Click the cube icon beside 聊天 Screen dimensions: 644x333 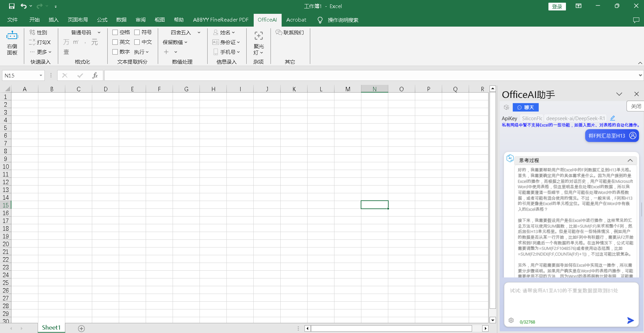pos(506,107)
